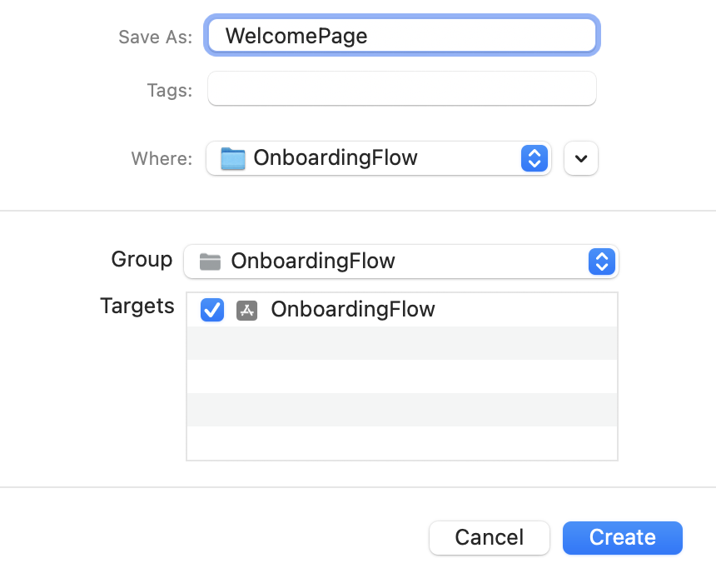The image size is (716, 588).
Task: Open the Group dropdown menu
Action: [401, 261]
